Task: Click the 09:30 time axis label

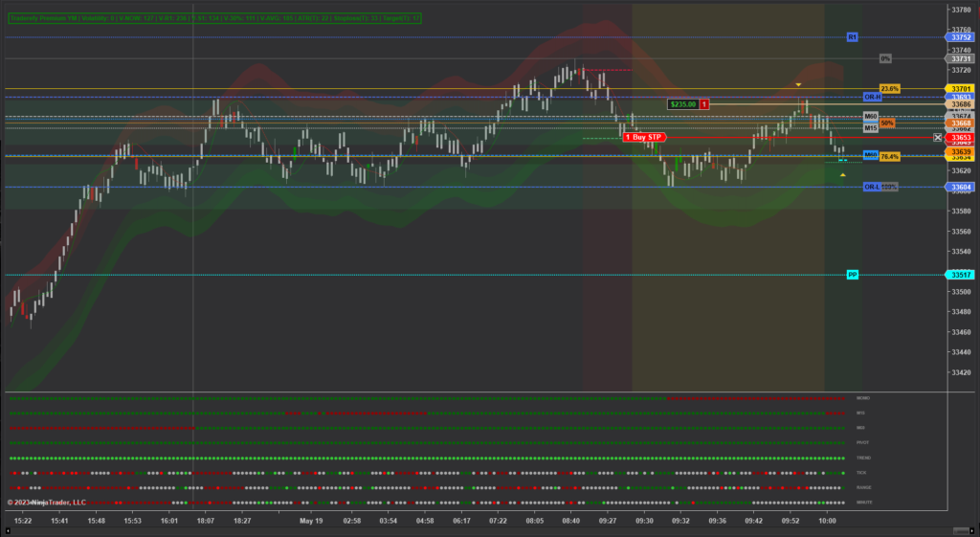Action: tap(644, 521)
